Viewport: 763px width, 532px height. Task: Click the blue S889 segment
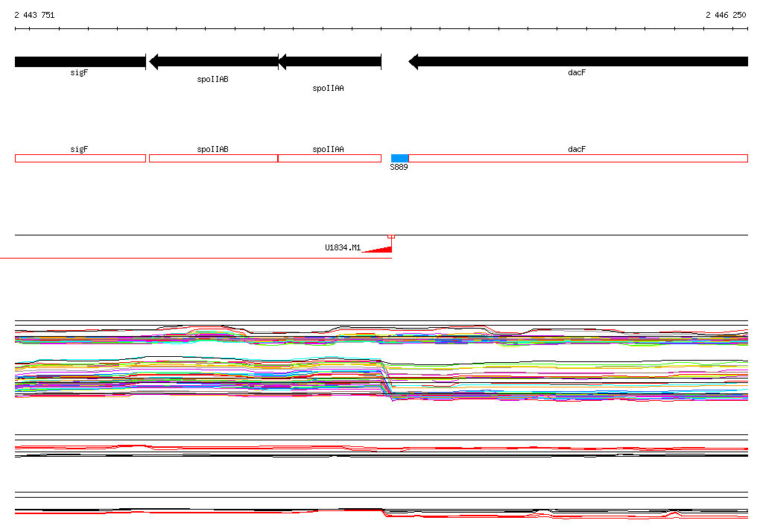tap(399, 158)
